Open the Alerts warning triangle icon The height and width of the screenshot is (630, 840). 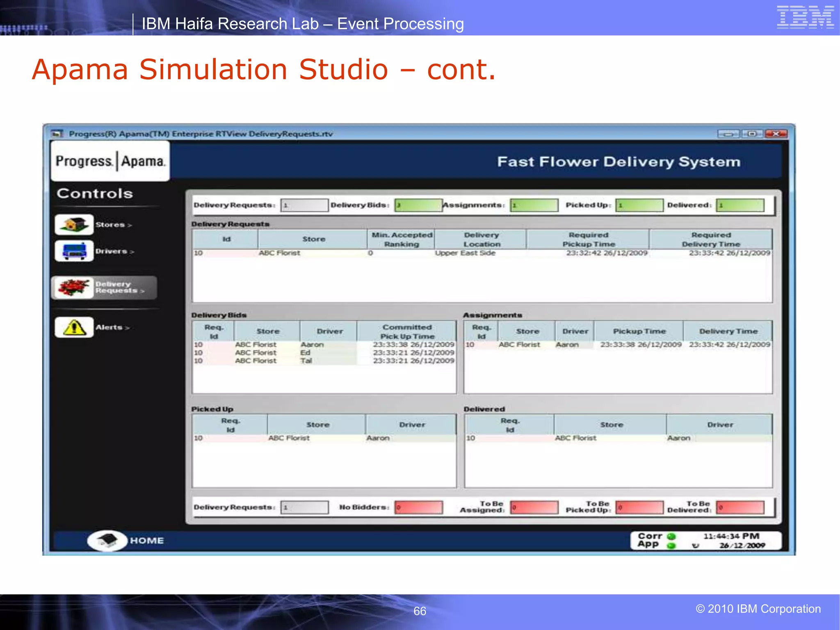[x=74, y=327]
